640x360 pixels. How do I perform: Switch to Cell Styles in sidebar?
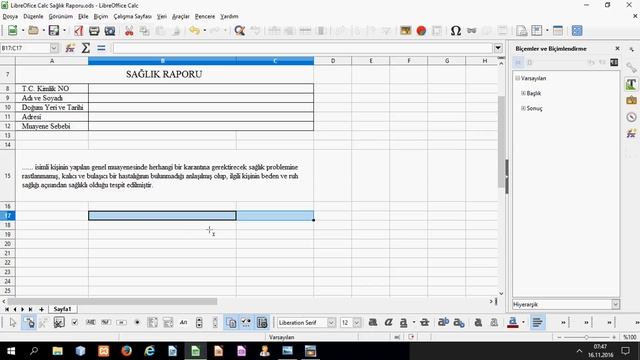click(x=518, y=62)
